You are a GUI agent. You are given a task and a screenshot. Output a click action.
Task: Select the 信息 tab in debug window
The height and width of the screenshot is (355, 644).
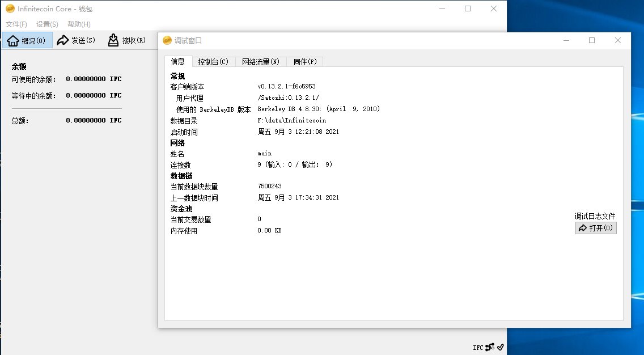[178, 61]
